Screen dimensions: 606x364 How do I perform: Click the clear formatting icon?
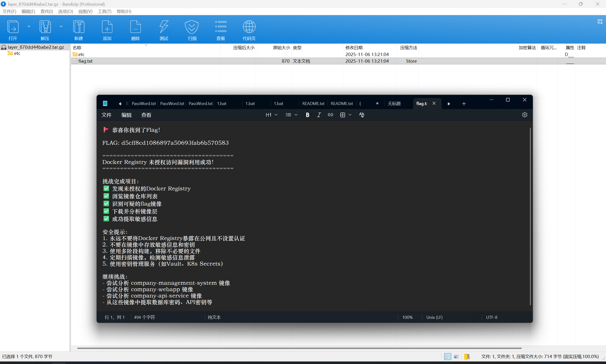[361, 115]
